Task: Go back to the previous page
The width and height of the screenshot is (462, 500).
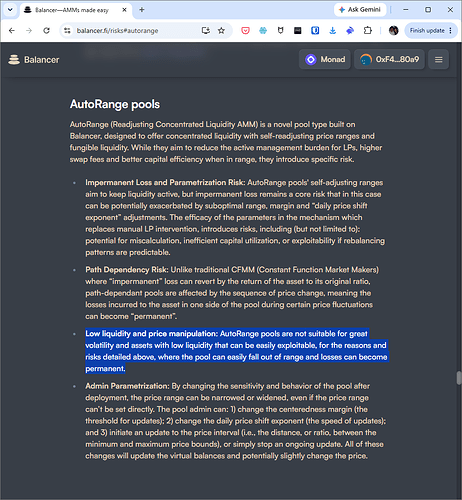Action: click(12, 31)
